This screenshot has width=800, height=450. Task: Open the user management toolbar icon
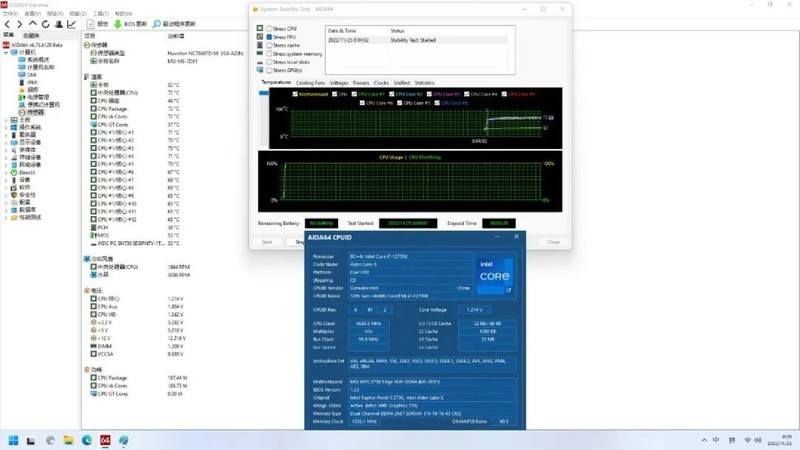point(59,24)
